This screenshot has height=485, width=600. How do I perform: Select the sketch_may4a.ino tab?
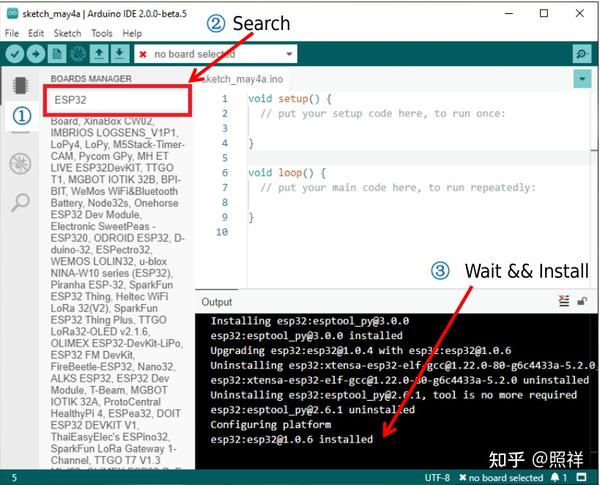[243, 79]
